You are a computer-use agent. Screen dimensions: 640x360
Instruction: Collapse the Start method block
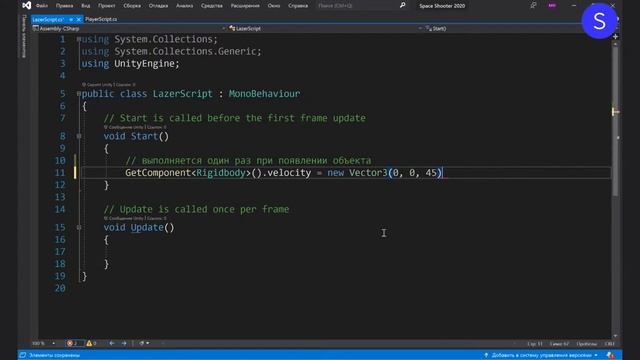79,136
